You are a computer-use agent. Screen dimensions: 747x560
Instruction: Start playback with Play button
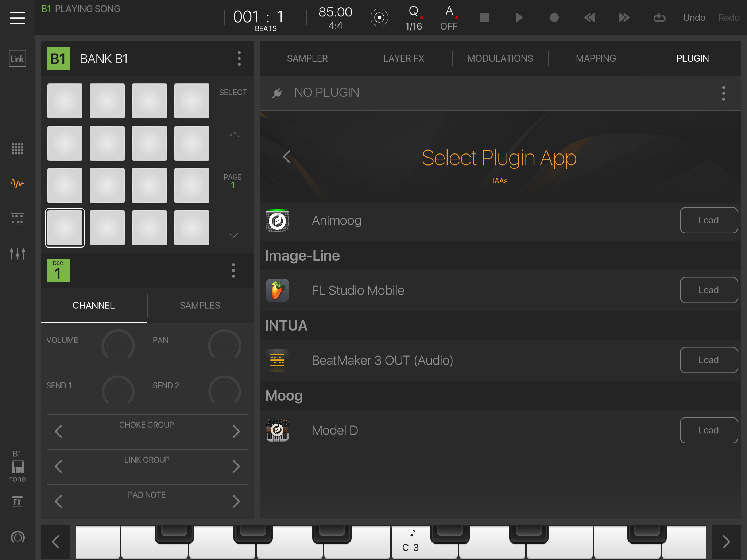(x=519, y=17)
